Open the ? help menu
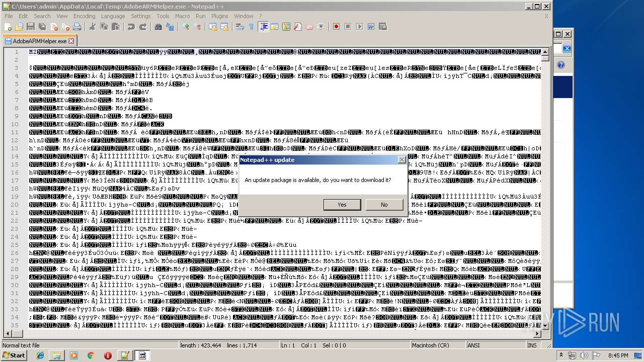This screenshot has height=362, width=644. (260, 16)
